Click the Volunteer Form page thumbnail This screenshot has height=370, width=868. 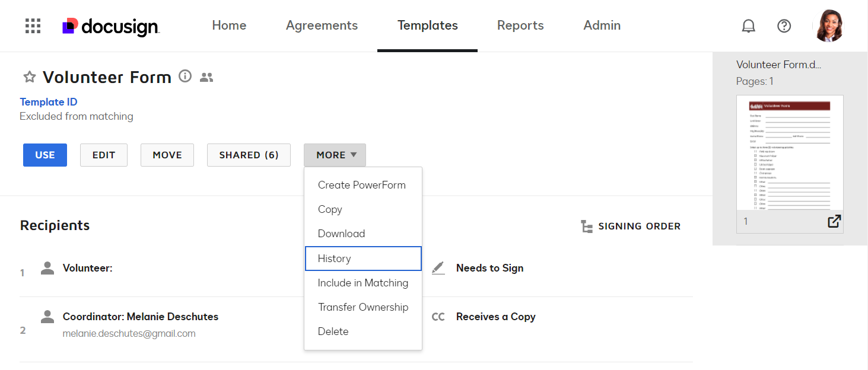click(789, 154)
